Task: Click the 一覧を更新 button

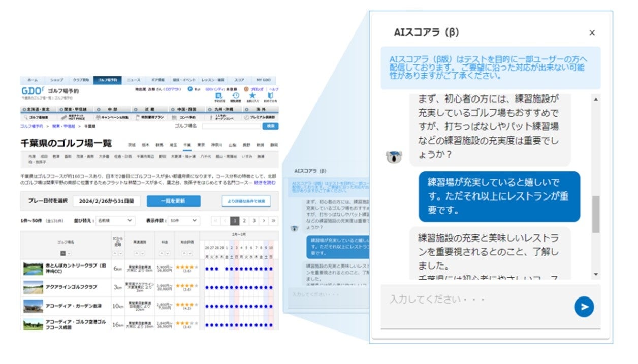Action: [x=174, y=201]
